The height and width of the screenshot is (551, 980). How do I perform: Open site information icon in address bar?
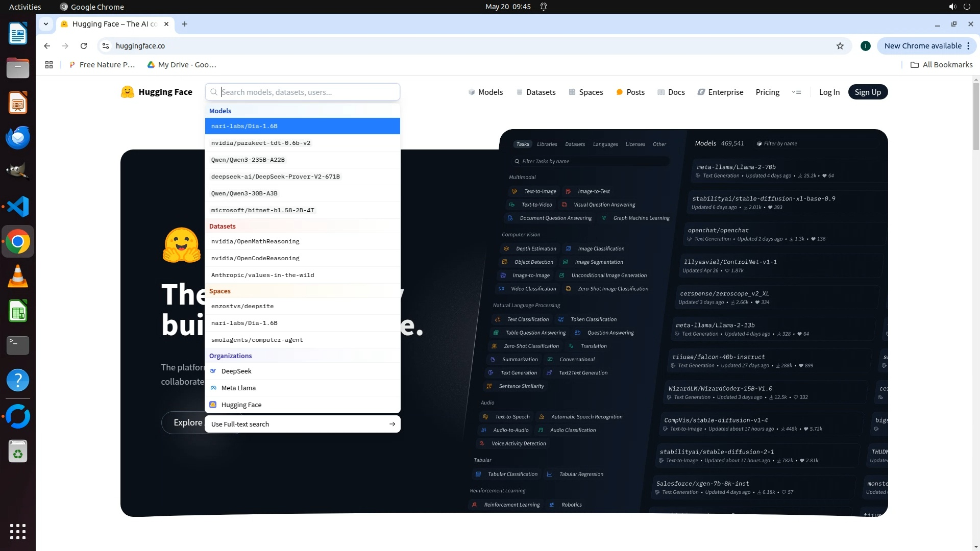coord(106,46)
